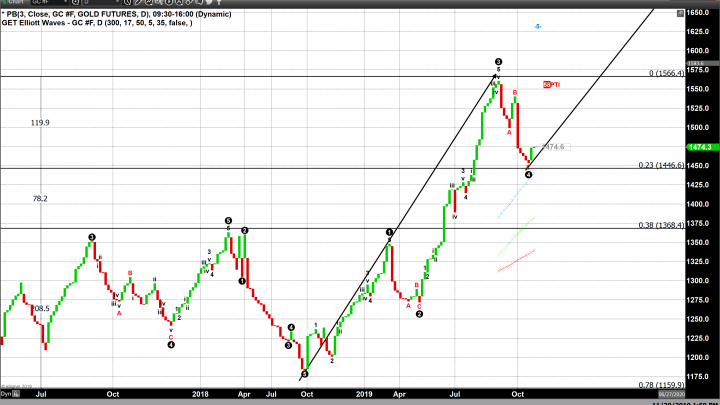
Task: Select the red projection line near 1325
Action: point(517,260)
